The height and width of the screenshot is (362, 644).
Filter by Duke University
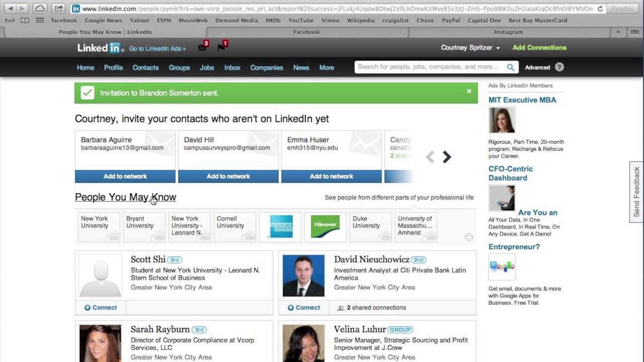371,227
